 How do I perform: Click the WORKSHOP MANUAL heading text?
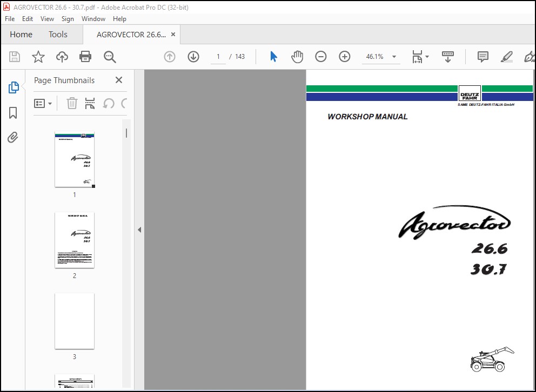click(x=367, y=117)
